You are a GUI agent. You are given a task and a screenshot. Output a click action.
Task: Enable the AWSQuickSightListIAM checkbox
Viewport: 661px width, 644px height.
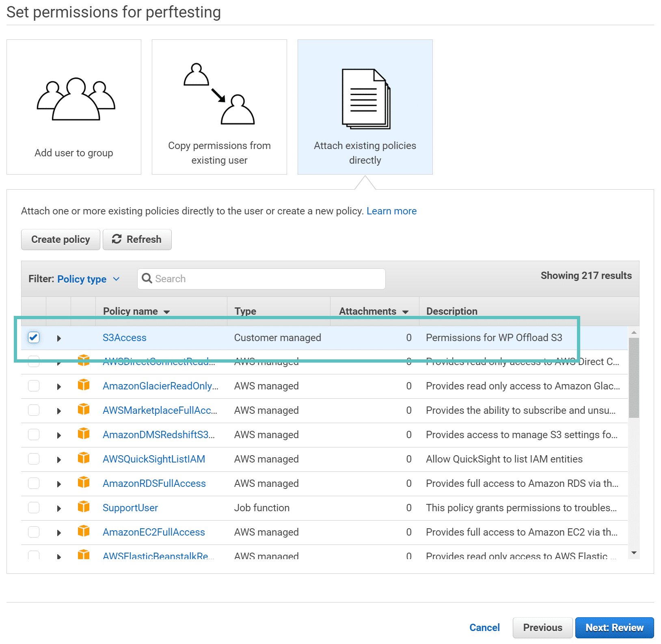tap(34, 458)
